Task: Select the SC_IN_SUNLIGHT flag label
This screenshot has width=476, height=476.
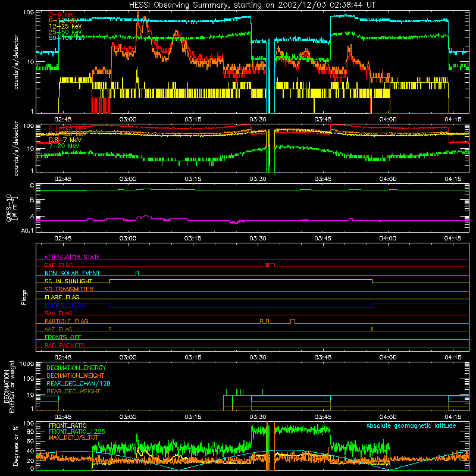Action: pyautogui.click(x=68, y=281)
